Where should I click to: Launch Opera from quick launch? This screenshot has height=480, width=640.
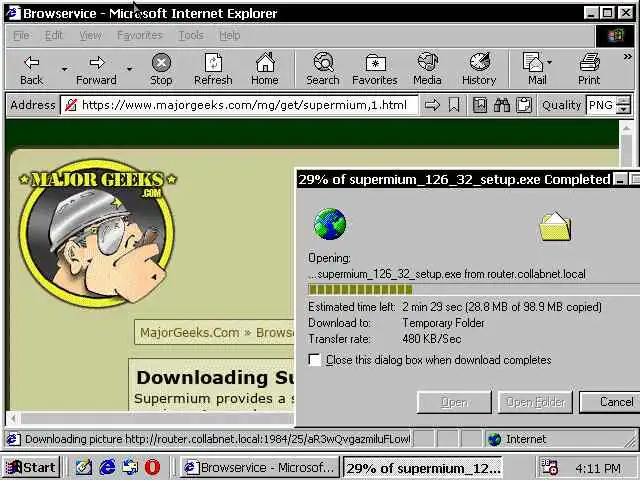[153, 467]
